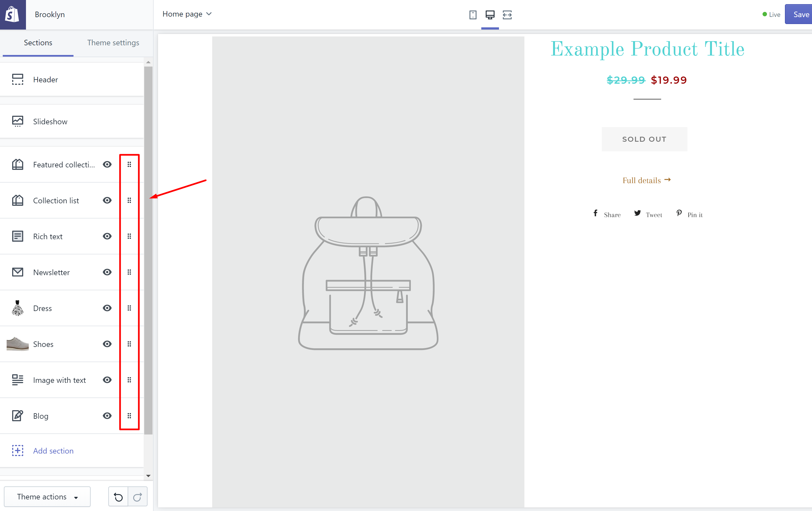This screenshot has height=511, width=812.
Task: Open the Home page dropdown selector
Action: (x=187, y=14)
